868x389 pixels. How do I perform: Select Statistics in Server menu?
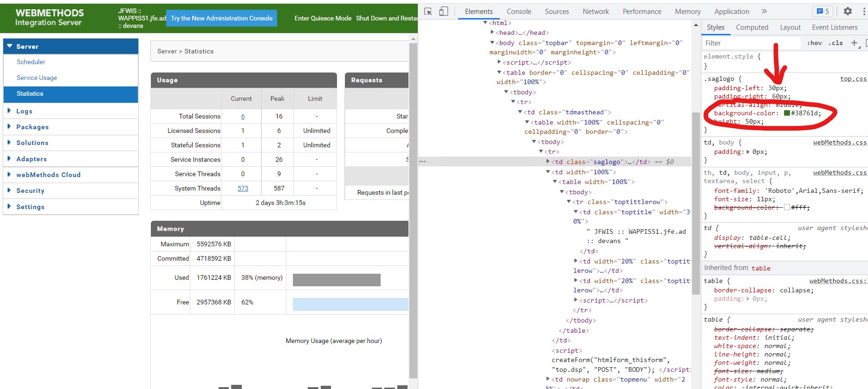tap(71, 94)
